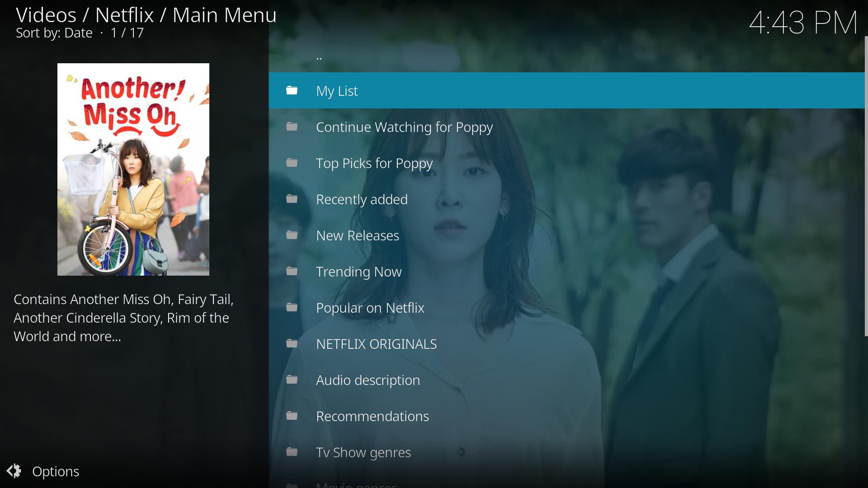Open NETFLIX ORIGINALS category
This screenshot has height=488, width=868.
(566, 343)
